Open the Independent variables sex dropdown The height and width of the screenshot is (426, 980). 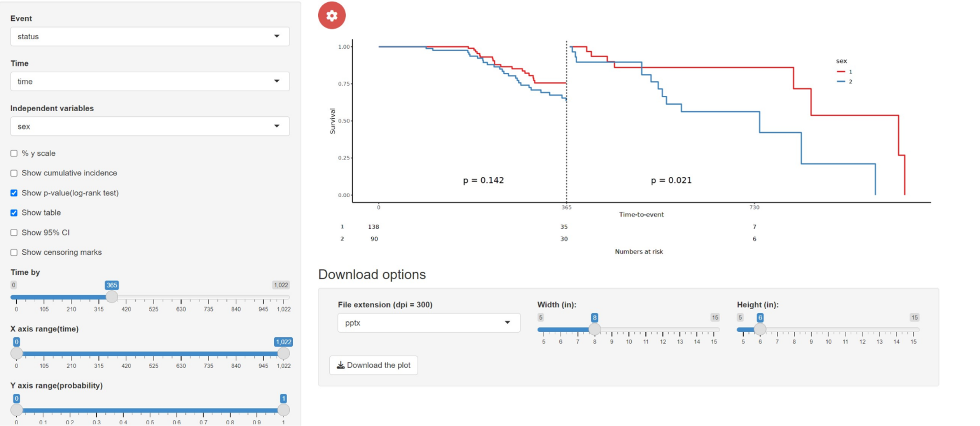[150, 126]
